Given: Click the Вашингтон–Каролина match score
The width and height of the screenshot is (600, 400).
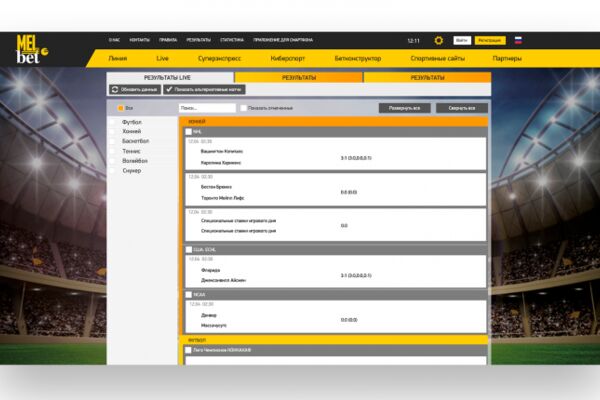Looking at the screenshot, I should tap(356, 158).
